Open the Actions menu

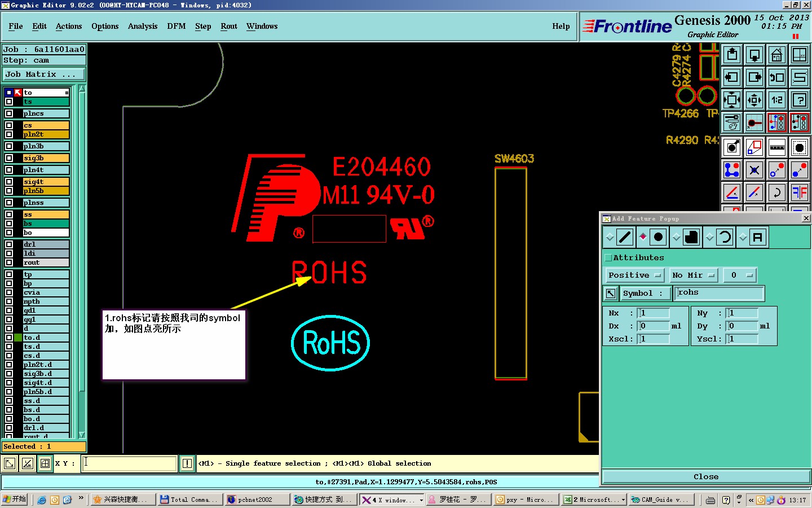(69, 27)
